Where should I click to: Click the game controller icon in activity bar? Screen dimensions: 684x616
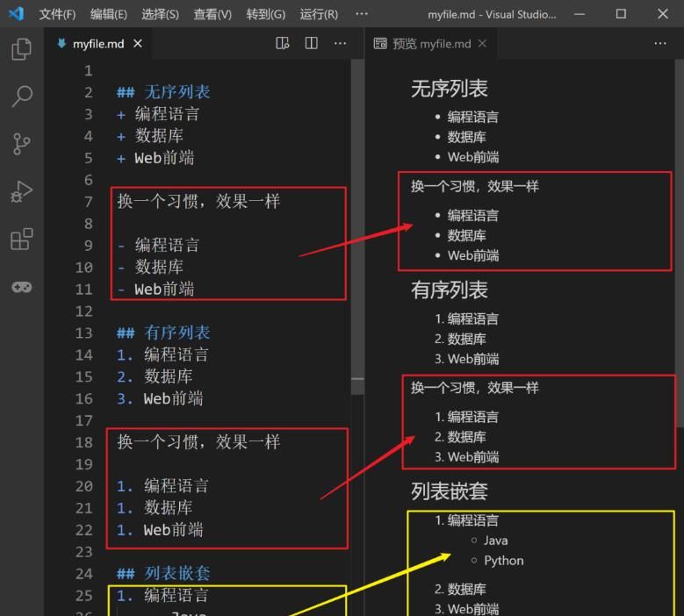pos(21,287)
